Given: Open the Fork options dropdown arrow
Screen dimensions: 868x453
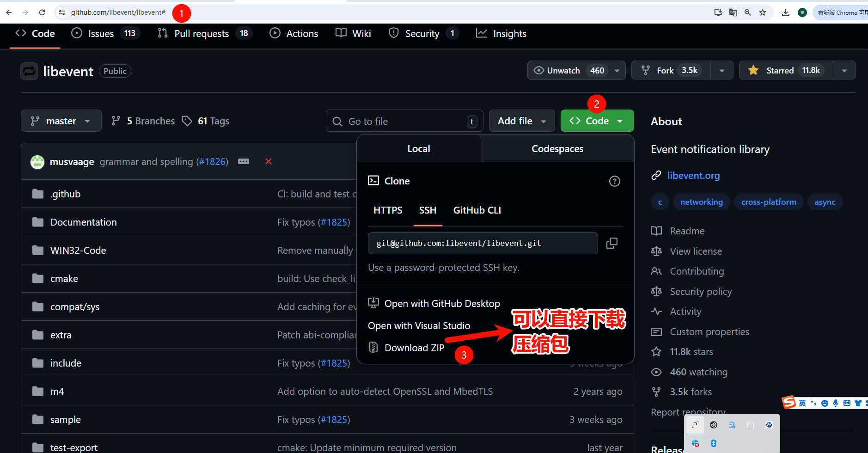Looking at the screenshot, I should pos(721,71).
